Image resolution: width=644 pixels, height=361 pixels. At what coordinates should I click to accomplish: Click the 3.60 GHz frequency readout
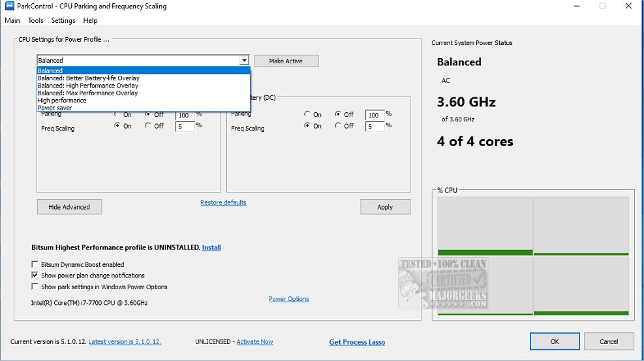pos(467,102)
